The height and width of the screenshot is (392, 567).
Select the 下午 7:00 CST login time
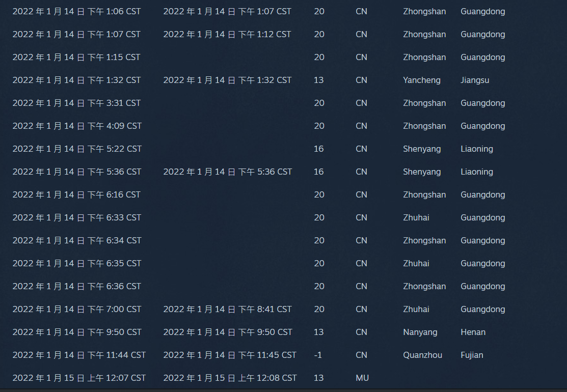77,309
